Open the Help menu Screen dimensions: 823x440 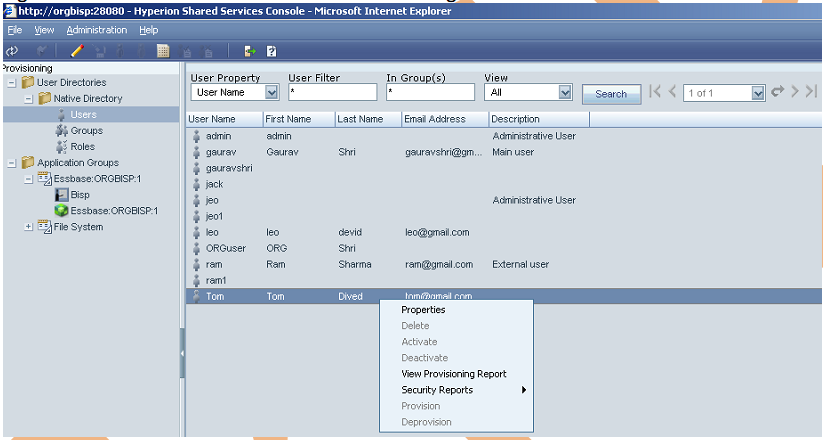(x=149, y=30)
